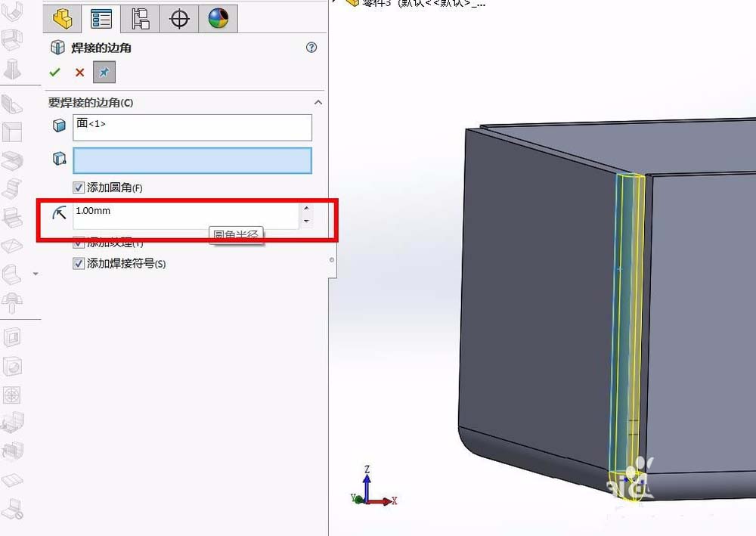Open the ConfigurationManager tab
The width and height of the screenshot is (756, 536).
click(x=141, y=18)
